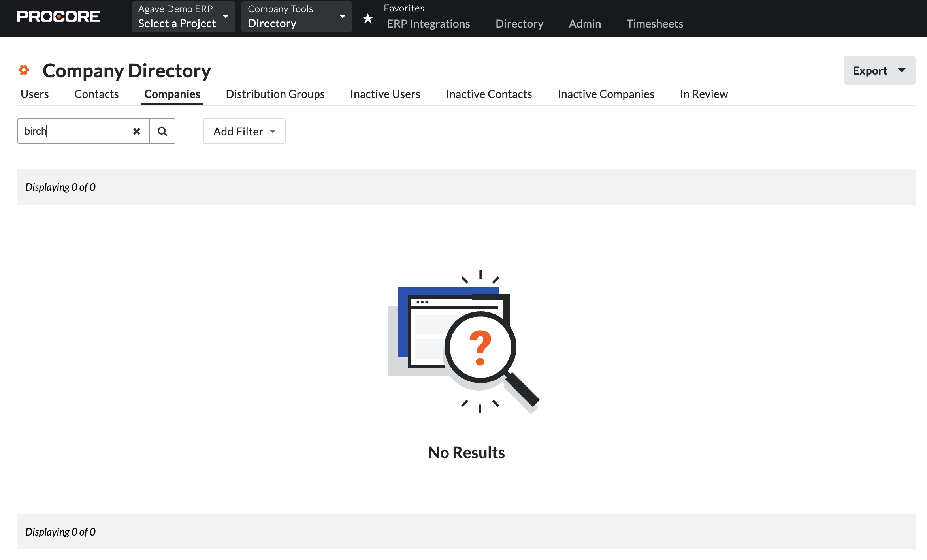Open the Admin favorite link

(584, 24)
